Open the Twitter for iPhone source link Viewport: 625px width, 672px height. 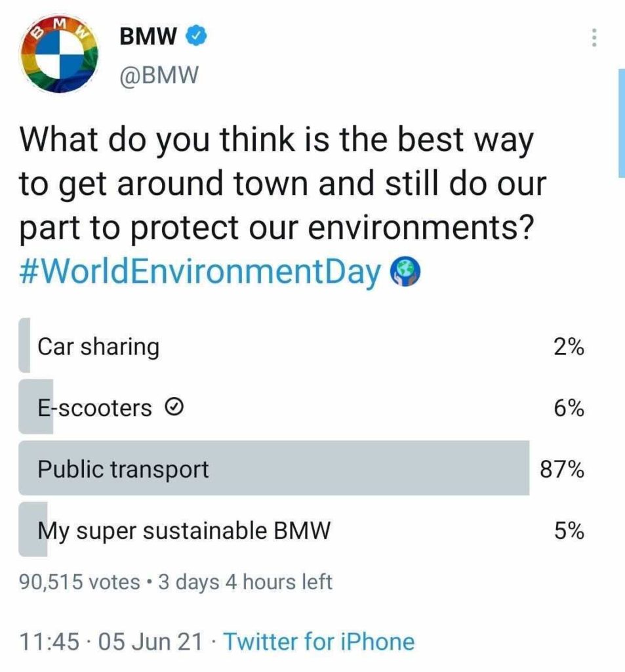tap(319, 642)
